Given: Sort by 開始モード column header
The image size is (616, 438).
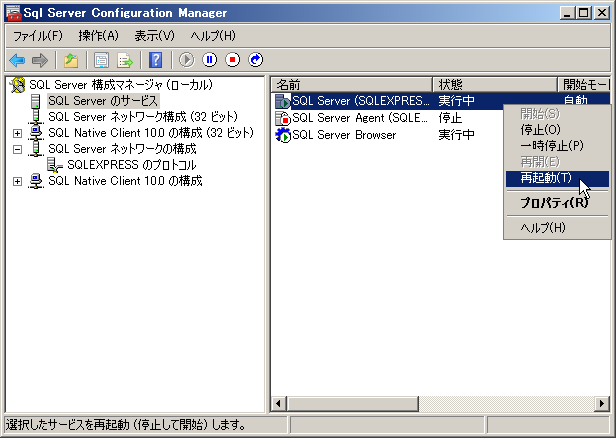Looking at the screenshot, I should pyautogui.click(x=584, y=84).
